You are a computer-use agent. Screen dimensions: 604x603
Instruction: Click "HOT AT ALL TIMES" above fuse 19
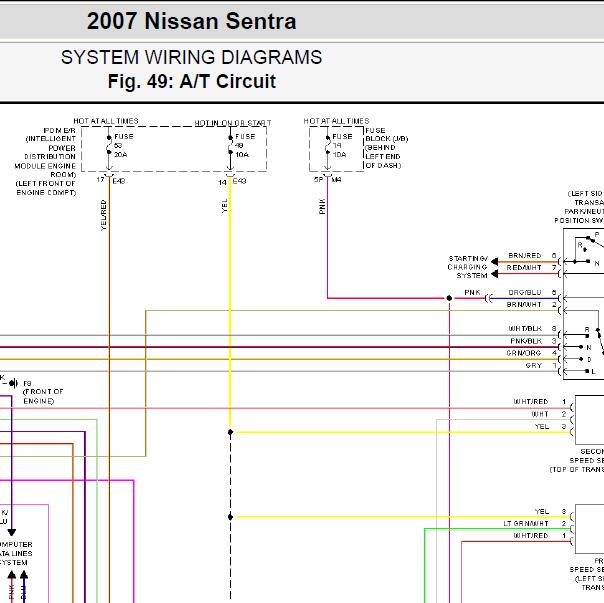[336, 121]
